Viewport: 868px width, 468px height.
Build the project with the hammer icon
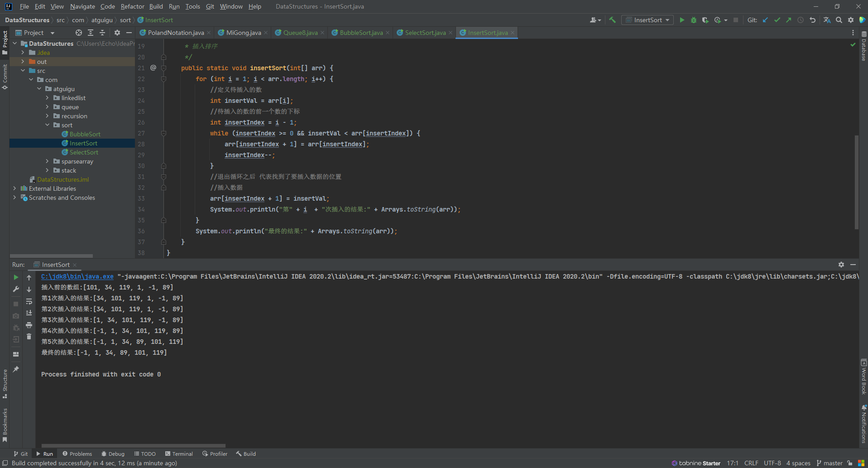(x=613, y=20)
